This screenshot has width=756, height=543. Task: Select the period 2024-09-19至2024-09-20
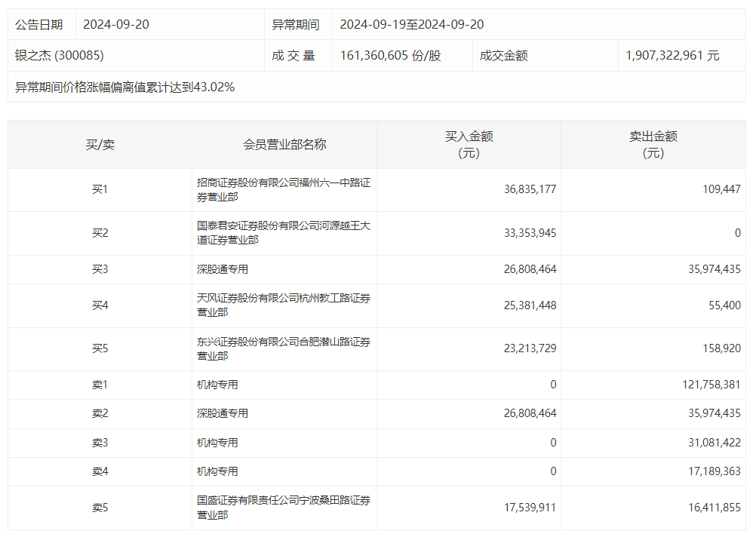(412, 25)
